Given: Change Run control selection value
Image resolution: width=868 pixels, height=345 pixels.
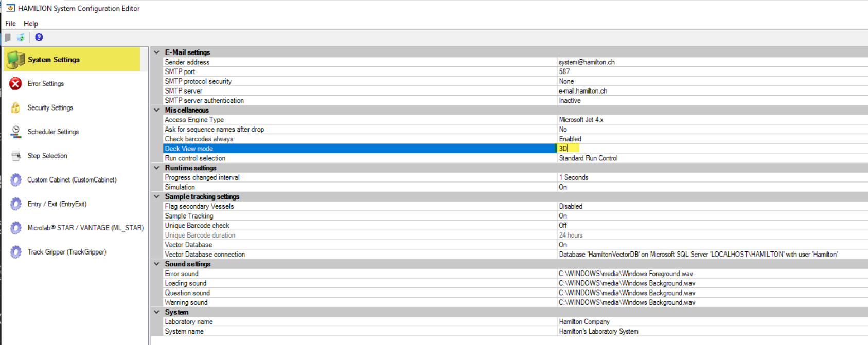Looking at the screenshot, I should click(712, 158).
